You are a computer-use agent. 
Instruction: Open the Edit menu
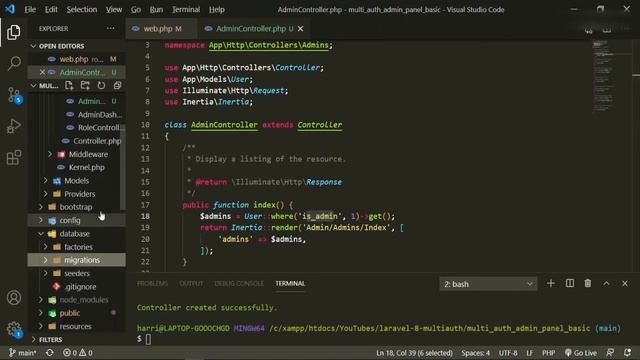click(x=51, y=9)
